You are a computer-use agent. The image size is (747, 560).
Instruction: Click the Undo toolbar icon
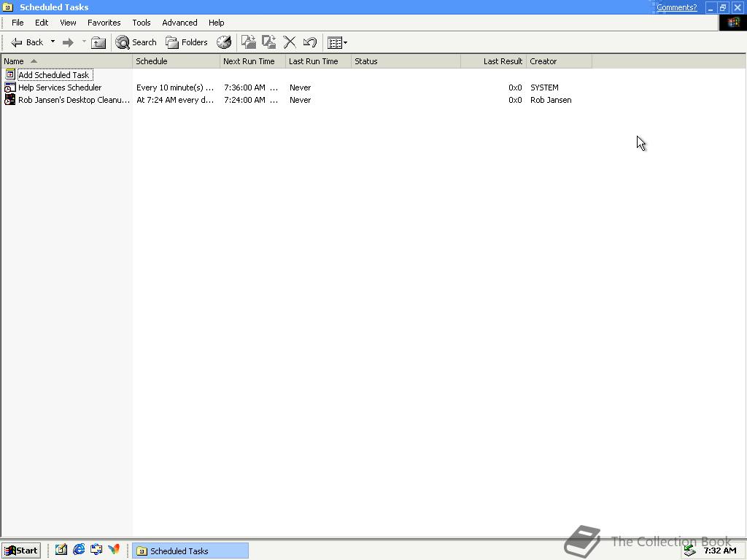(x=310, y=42)
